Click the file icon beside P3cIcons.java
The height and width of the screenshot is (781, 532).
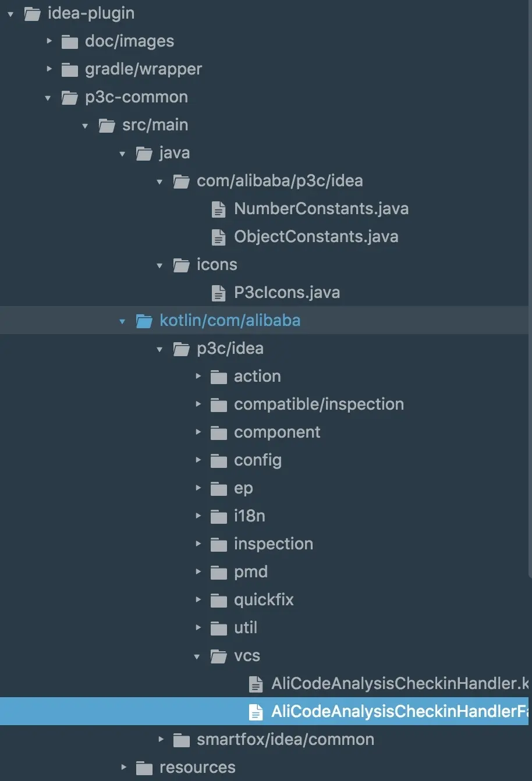pos(219,293)
